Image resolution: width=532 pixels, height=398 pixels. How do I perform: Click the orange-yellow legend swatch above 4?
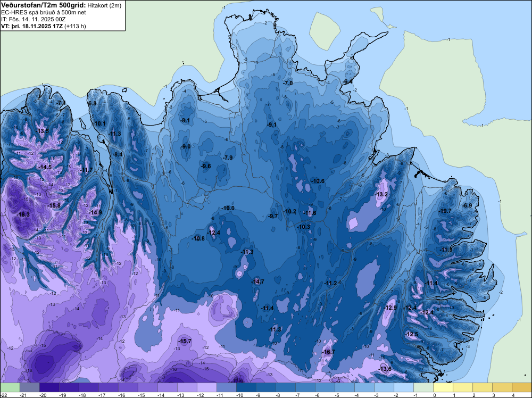522,387
